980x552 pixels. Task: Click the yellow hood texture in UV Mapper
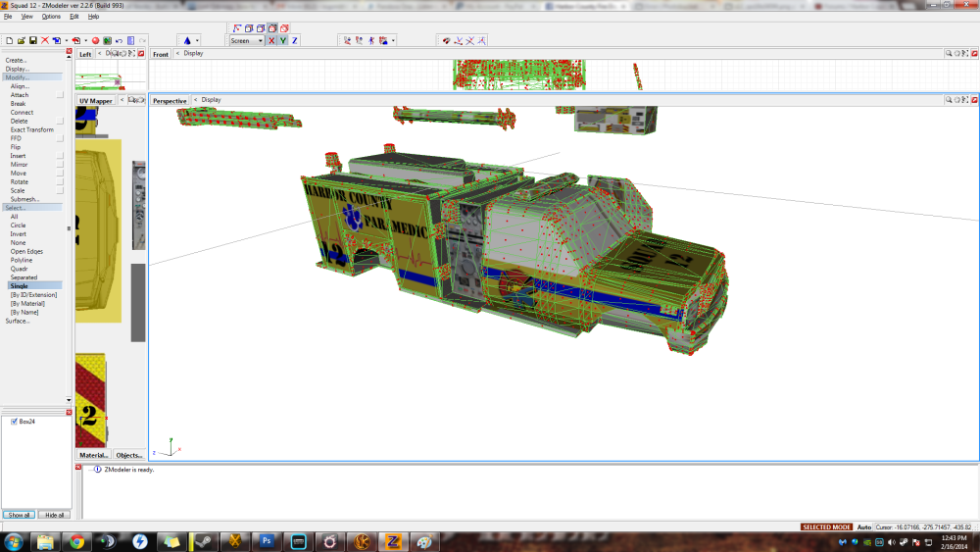(98, 231)
